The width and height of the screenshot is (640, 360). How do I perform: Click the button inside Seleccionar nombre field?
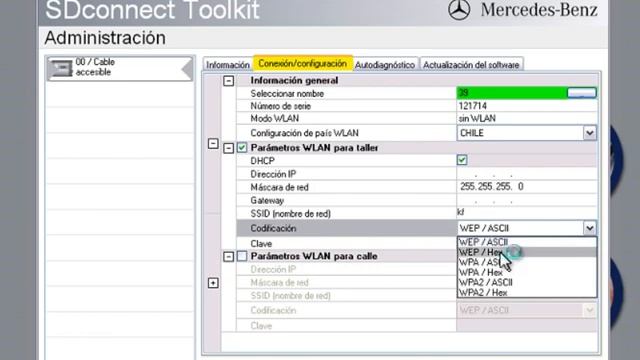582,93
